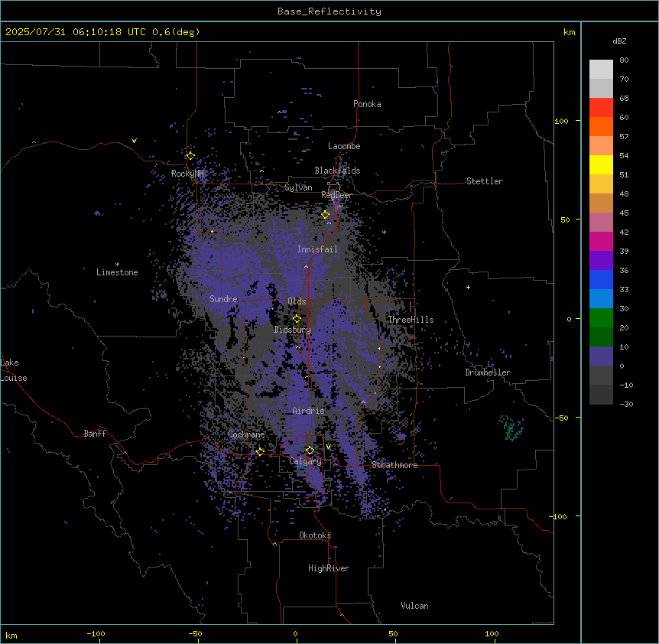Click the Strathmore label

[x=394, y=465]
